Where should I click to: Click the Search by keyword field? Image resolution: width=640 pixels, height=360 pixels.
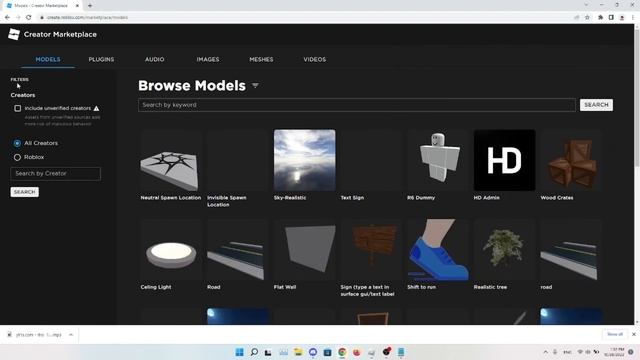coord(357,105)
